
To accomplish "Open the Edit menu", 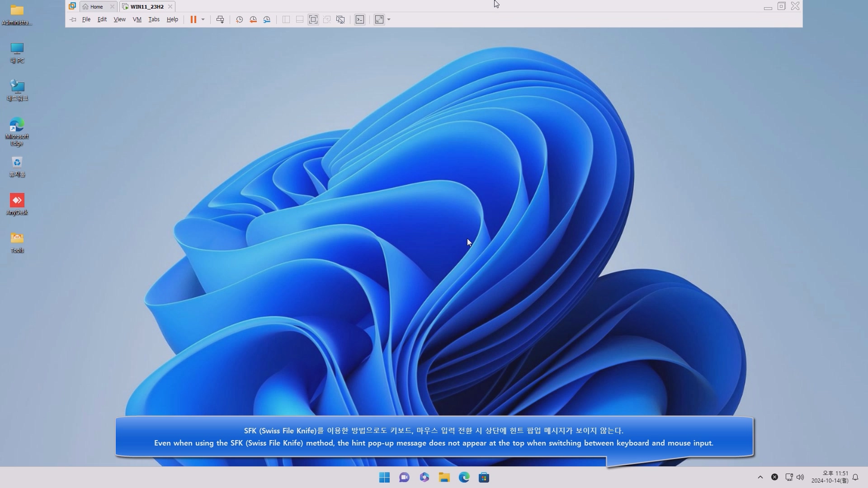I will [102, 19].
